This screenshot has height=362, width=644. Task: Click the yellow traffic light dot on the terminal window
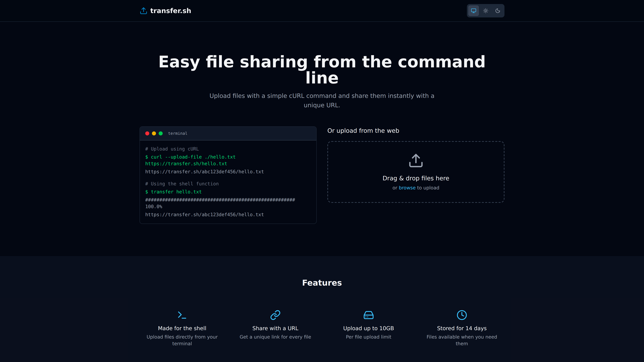click(154, 133)
